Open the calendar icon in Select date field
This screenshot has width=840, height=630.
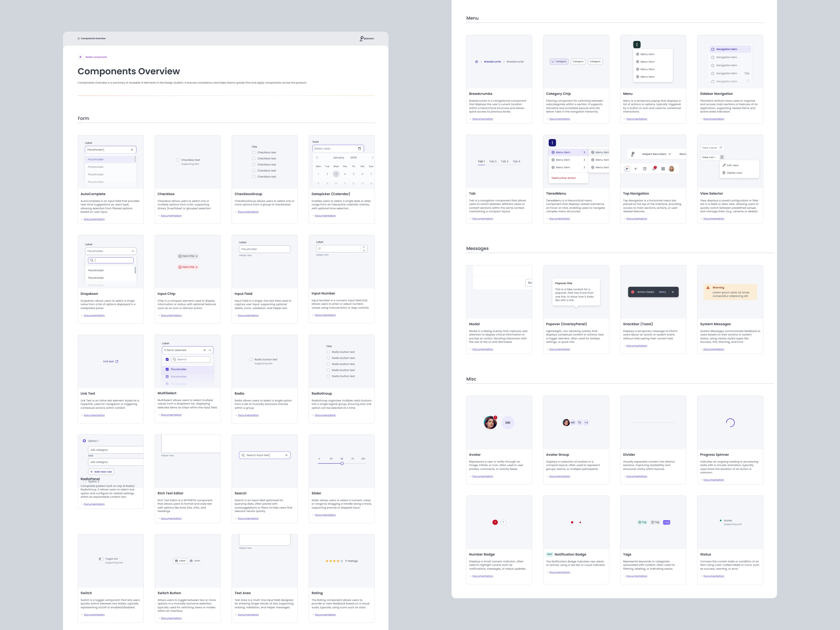pos(359,148)
